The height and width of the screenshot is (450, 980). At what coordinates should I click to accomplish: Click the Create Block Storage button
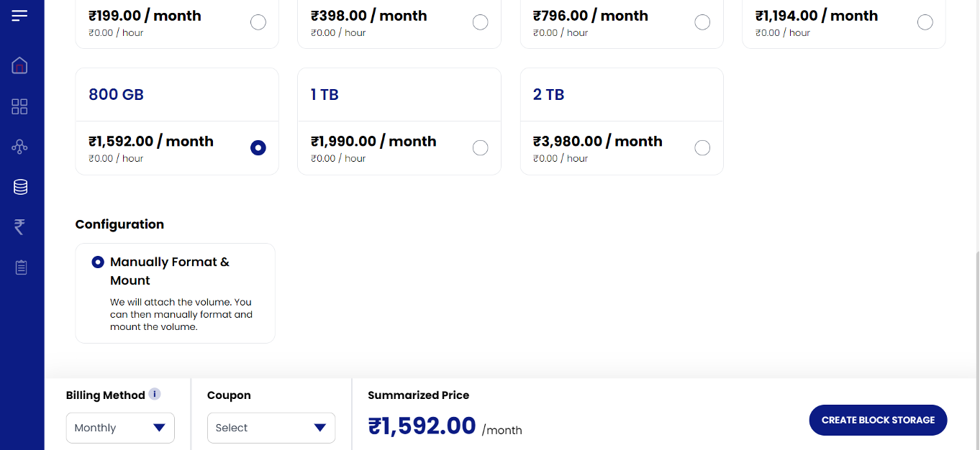878,420
